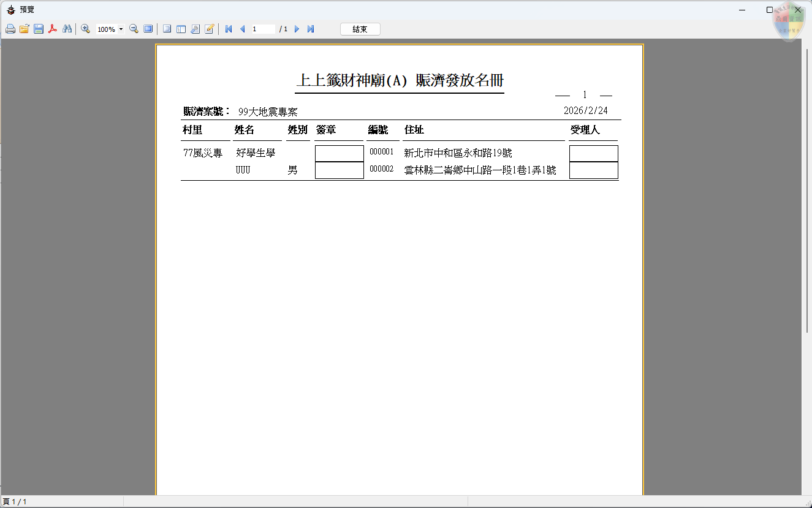This screenshot has height=508, width=812.
Task: Switch to full screen view icon
Action: (148, 29)
